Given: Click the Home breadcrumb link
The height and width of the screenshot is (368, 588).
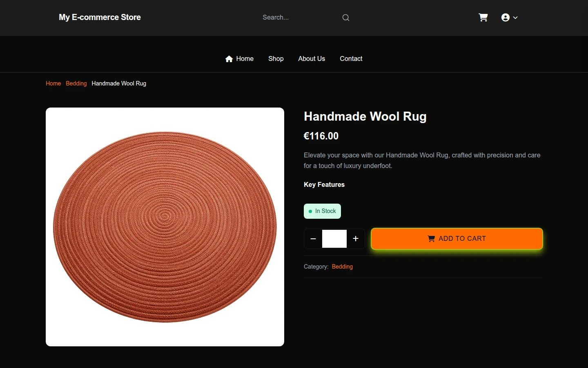Looking at the screenshot, I should click(53, 83).
